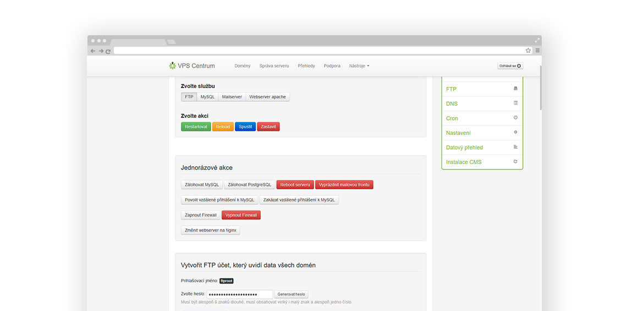Click the FTP sidebar icon
Screen dimensions: 644x311
point(515,89)
